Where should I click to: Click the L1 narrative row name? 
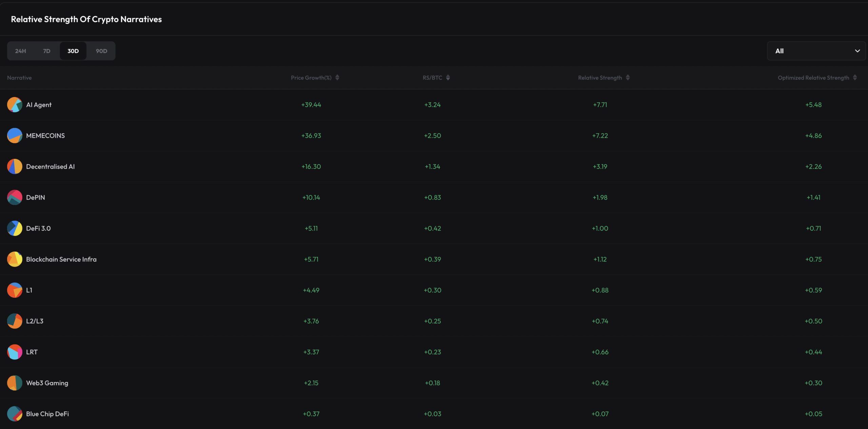(x=29, y=290)
